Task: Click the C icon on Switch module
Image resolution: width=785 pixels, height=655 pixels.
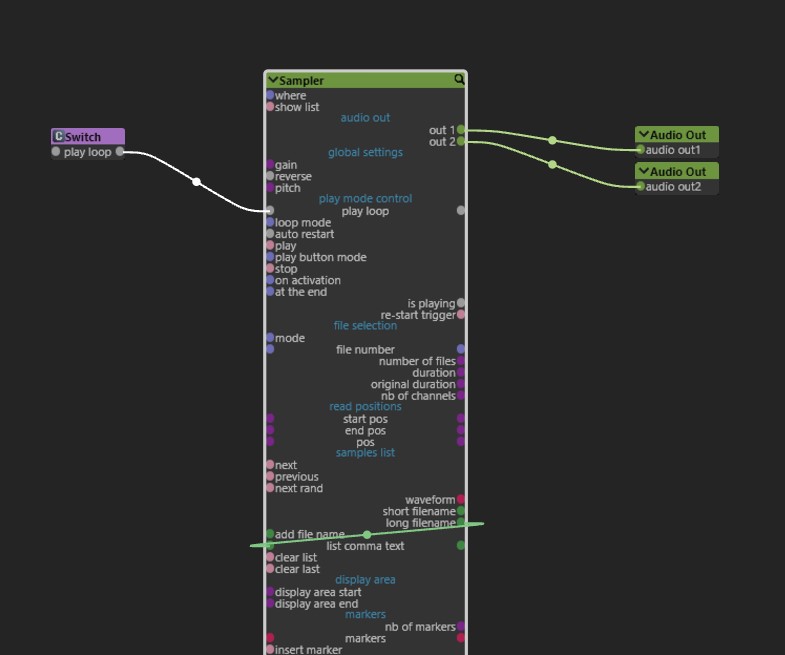Action: coord(59,137)
